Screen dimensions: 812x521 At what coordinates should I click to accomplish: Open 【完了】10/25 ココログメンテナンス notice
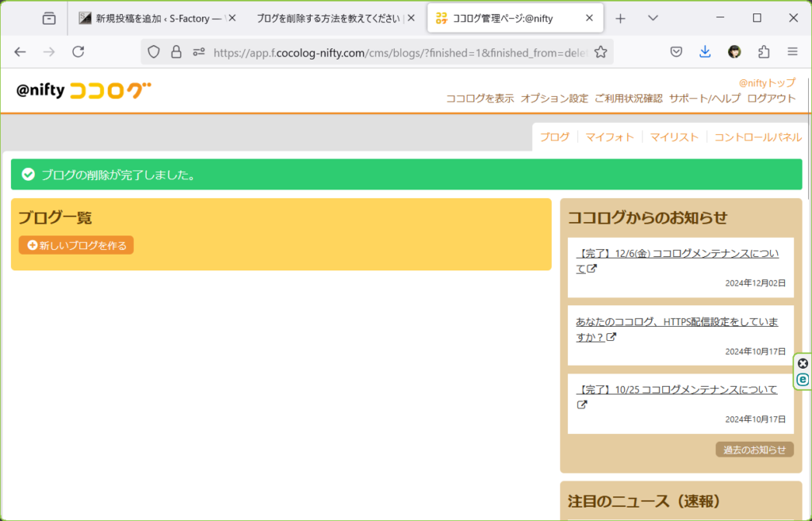coord(677,389)
